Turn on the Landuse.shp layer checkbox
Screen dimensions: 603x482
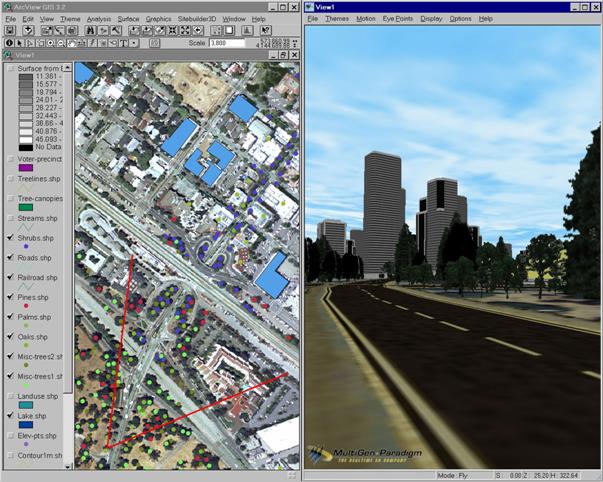pyautogui.click(x=9, y=396)
